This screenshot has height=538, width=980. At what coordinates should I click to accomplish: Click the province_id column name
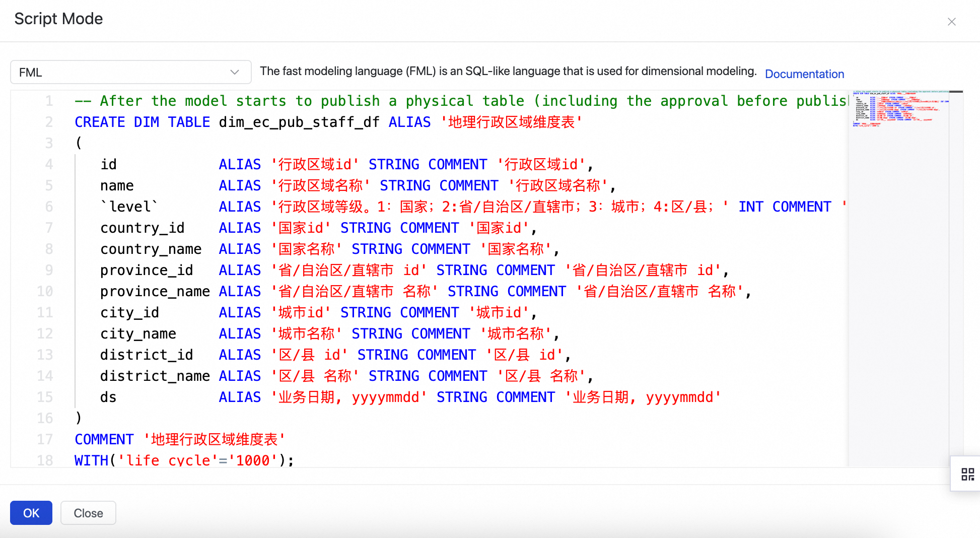pyautogui.click(x=147, y=270)
